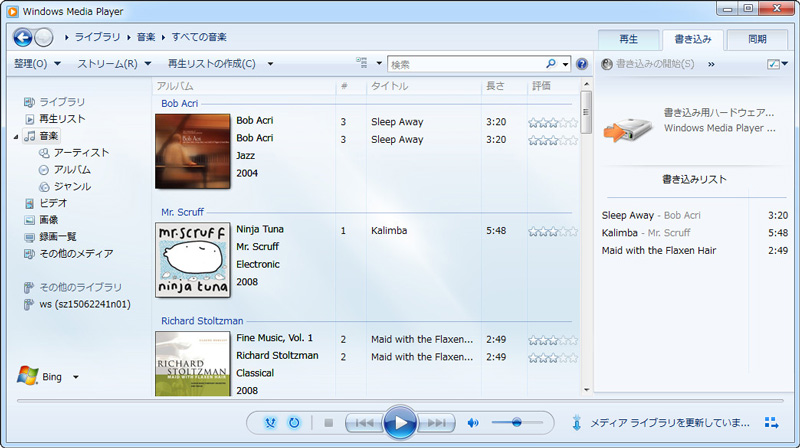Image resolution: width=800 pixels, height=448 pixels.
Task: Open the view options dropdown arrow
Action: coord(379,64)
